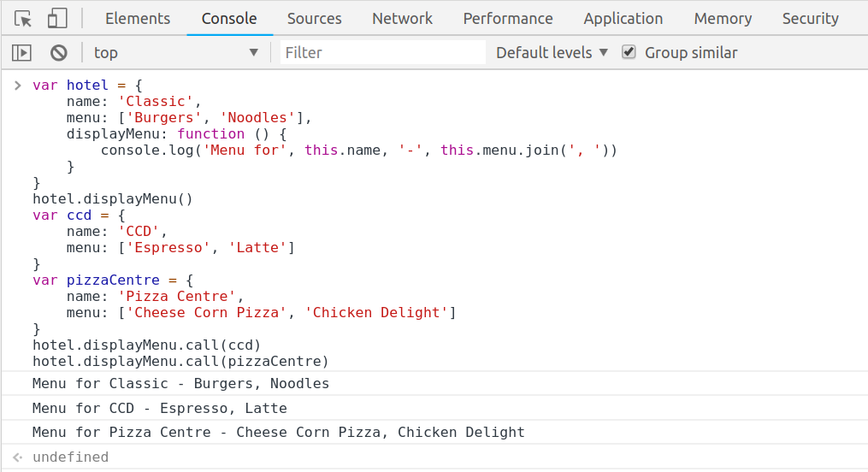Click the console input prompt chevron
The width and height of the screenshot is (868, 472).
(17, 85)
